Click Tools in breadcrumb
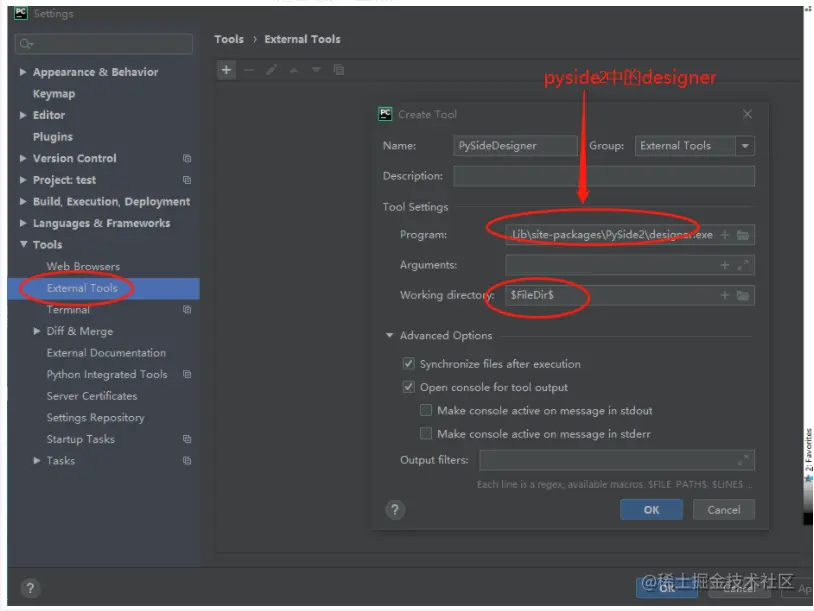This screenshot has height=611, width=814. click(229, 39)
